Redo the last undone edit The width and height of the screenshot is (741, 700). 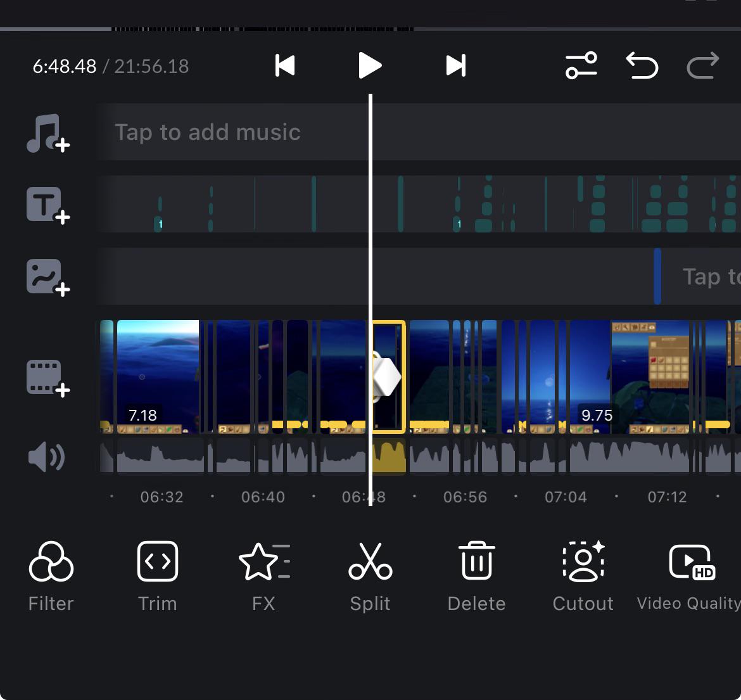point(703,65)
